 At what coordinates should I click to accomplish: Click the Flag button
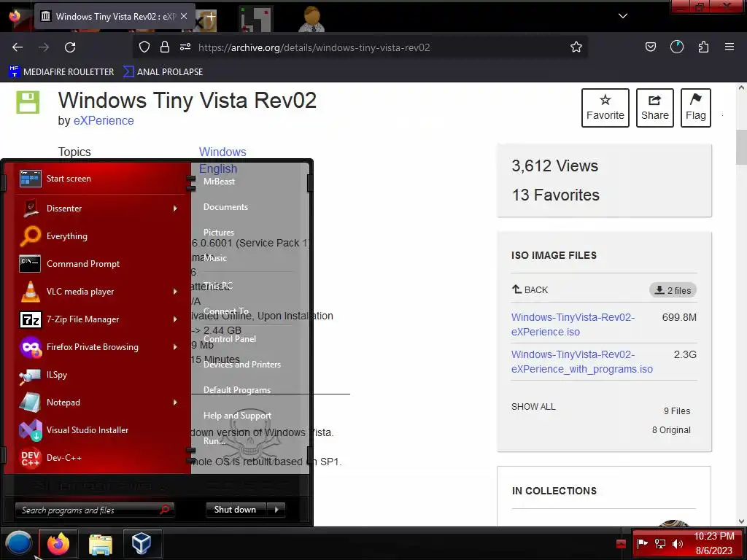(x=695, y=108)
